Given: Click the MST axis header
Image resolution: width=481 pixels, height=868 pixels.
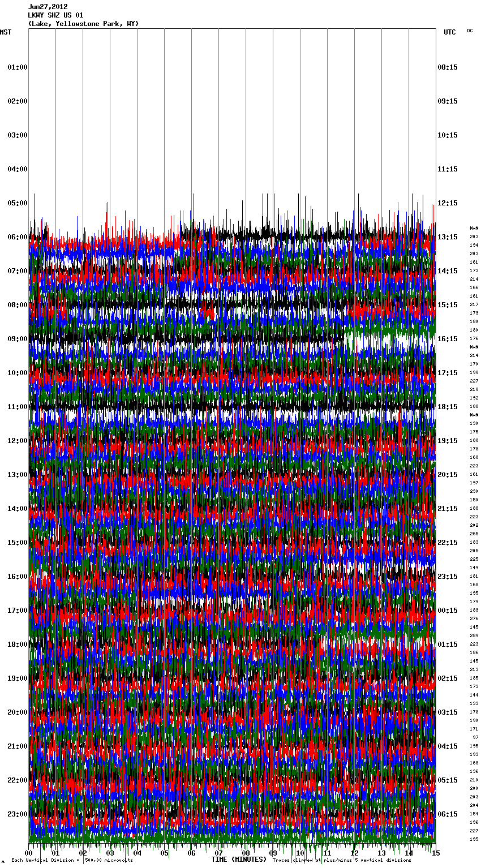Looking at the screenshot, I should coord(6,32).
